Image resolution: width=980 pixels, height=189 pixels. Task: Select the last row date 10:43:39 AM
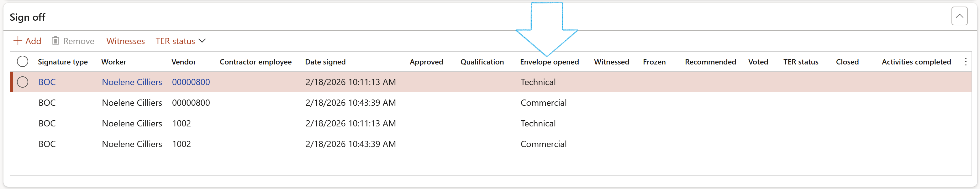(x=350, y=144)
